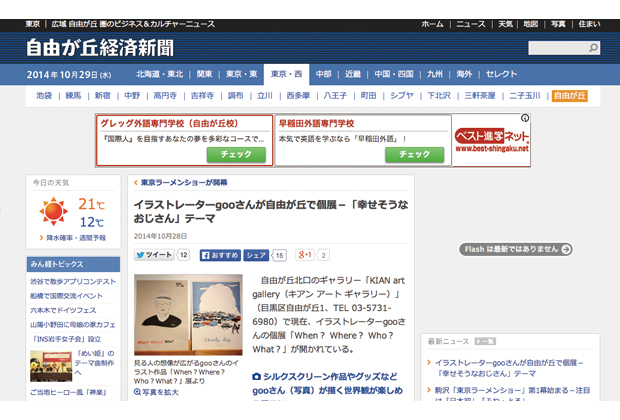Select the 中国・四国 region tab

[394, 74]
